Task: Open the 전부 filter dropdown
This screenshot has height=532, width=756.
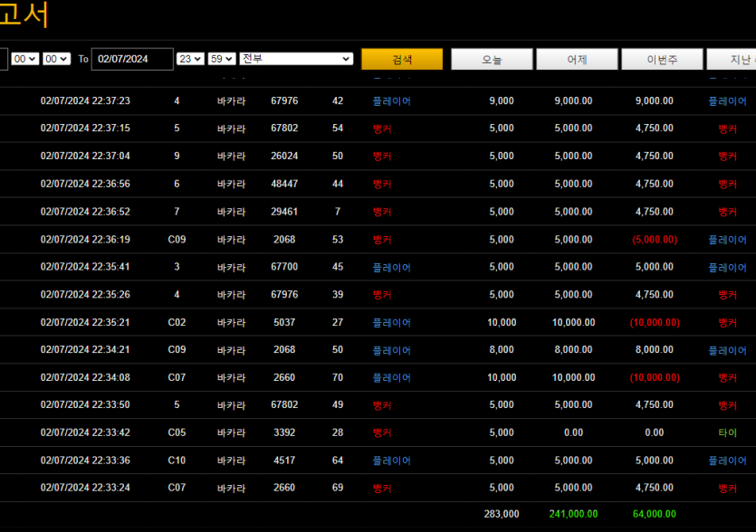Action: click(x=296, y=59)
